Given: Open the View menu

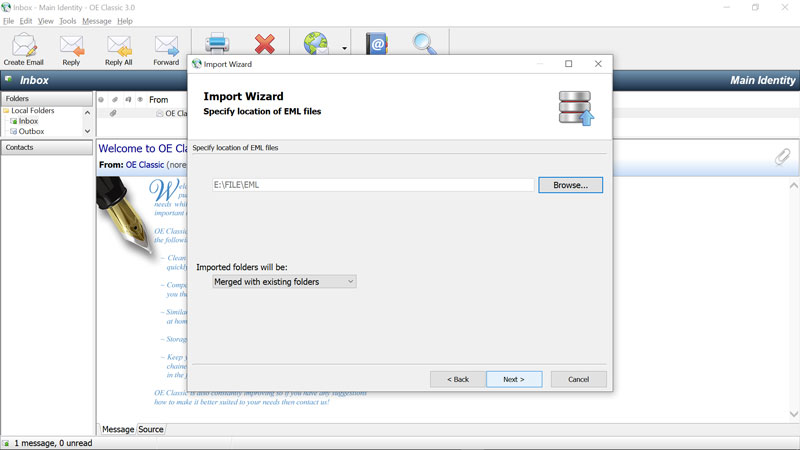Looking at the screenshot, I should (45, 21).
